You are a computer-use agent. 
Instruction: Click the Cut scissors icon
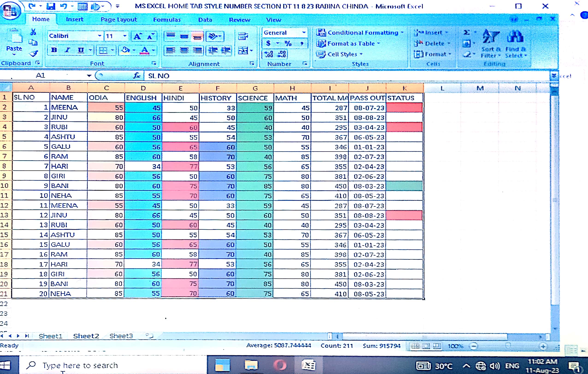pyautogui.click(x=33, y=32)
